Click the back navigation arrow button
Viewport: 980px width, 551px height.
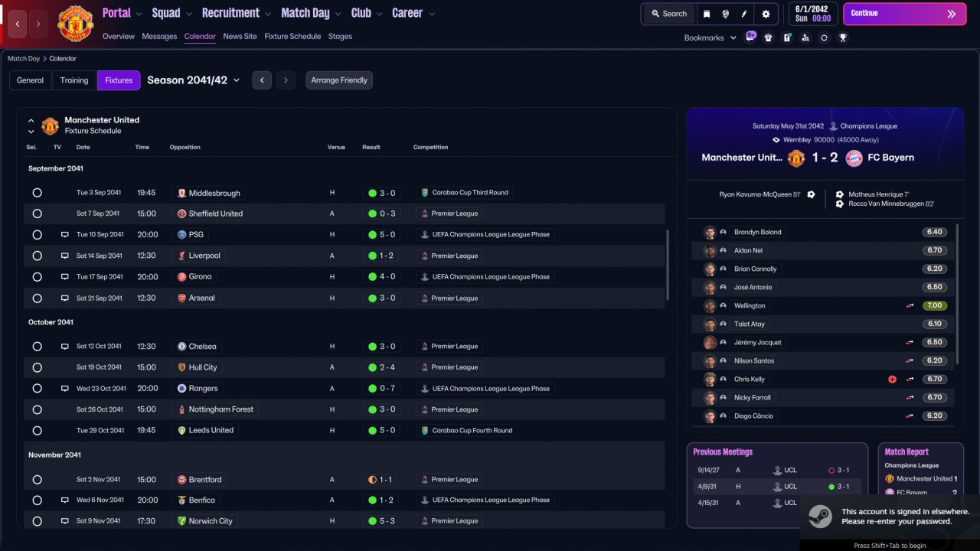(x=17, y=24)
